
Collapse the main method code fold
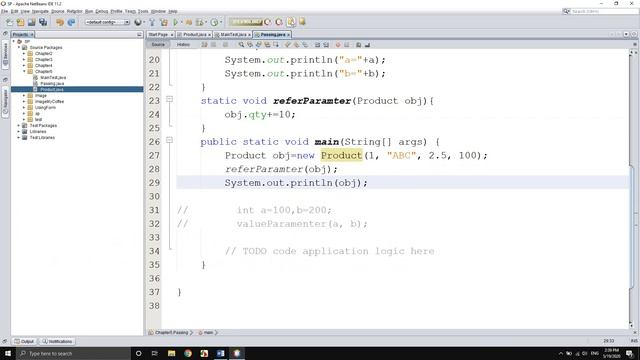(169, 140)
